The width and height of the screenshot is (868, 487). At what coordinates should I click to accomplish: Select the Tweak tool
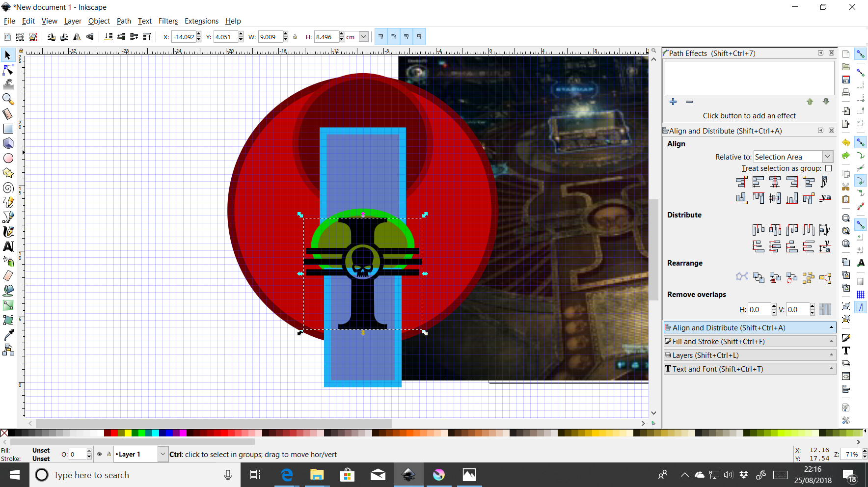point(8,84)
